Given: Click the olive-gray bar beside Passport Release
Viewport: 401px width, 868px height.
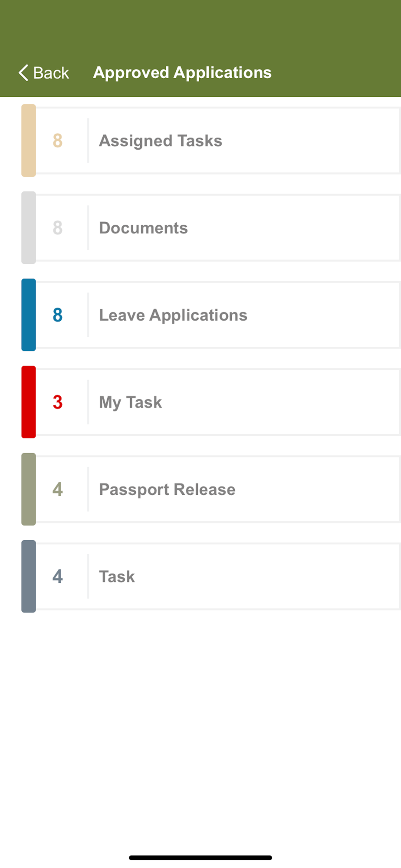Looking at the screenshot, I should click(29, 490).
